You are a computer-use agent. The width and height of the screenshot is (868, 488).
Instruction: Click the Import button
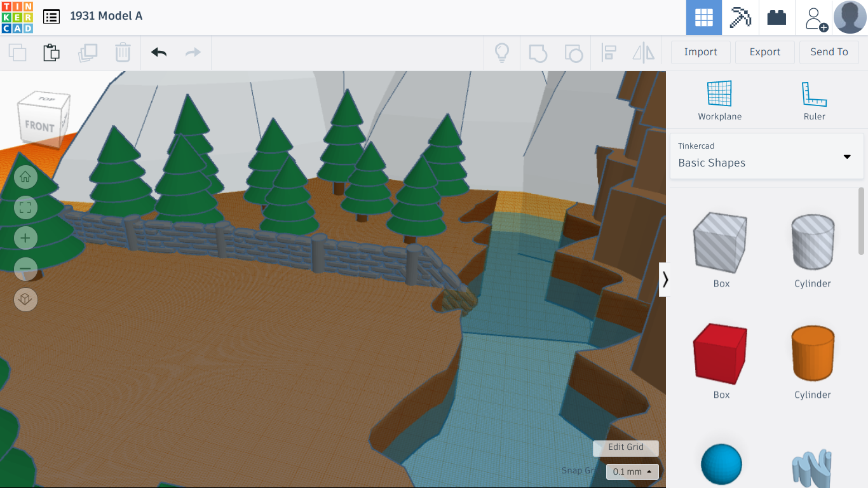700,51
